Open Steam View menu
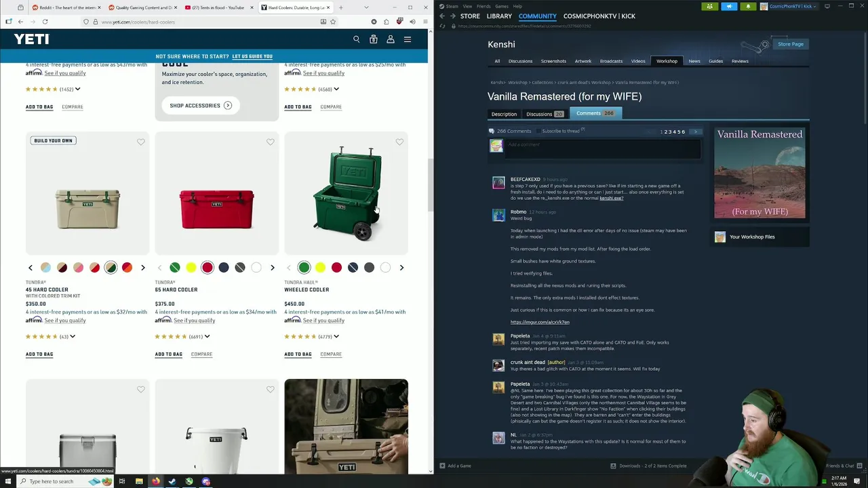868x488 pixels. 467,6
